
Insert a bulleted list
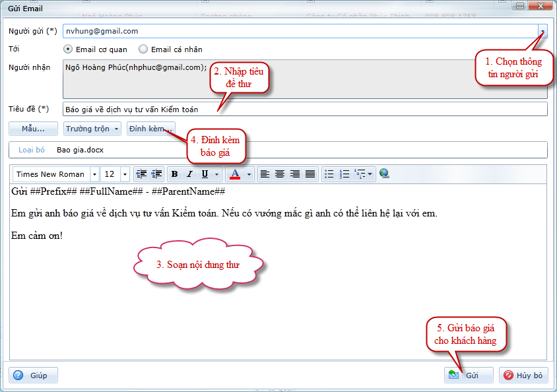(x=329, y=174)
